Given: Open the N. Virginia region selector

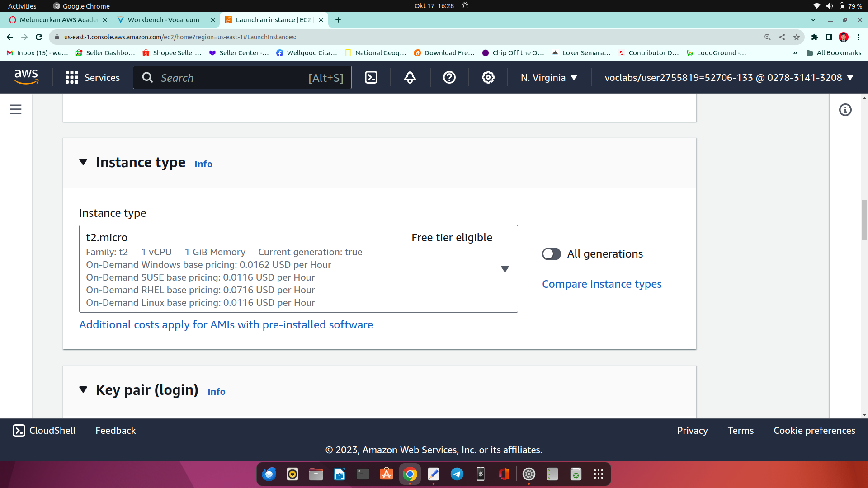Looking at the screenshot, I should (548, 77).
